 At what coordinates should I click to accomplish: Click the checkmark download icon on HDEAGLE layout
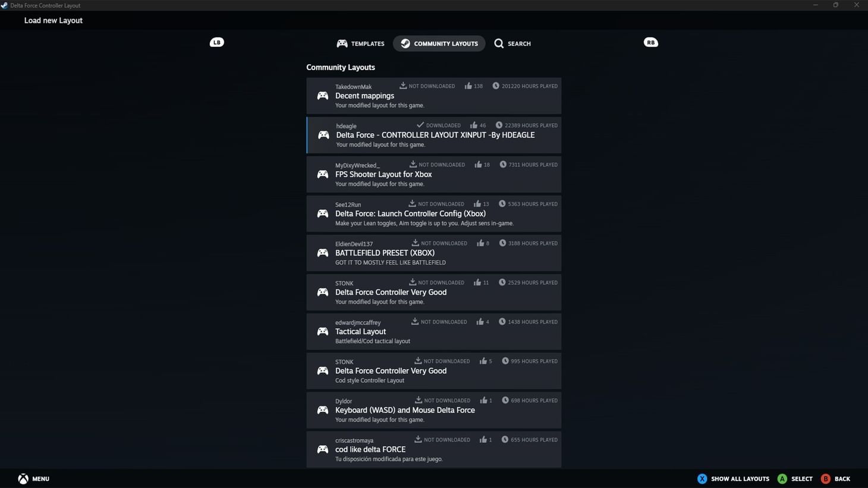point(420,125)
